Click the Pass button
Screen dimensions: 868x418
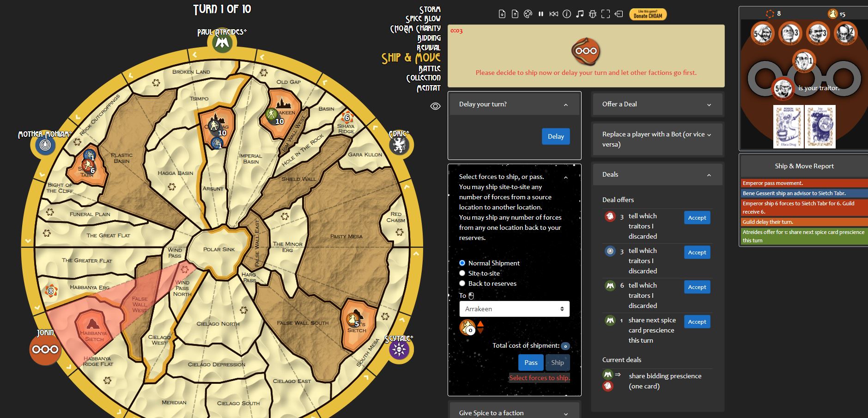531,363
